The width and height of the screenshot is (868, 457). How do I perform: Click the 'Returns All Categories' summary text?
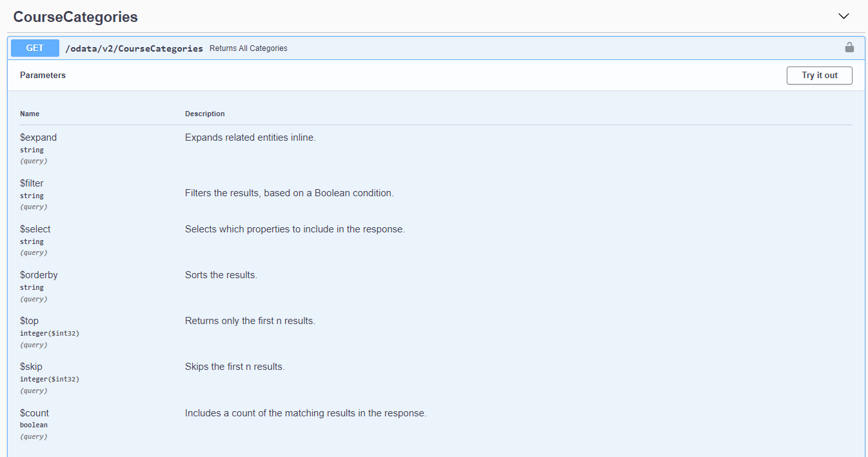coord(248,48)
